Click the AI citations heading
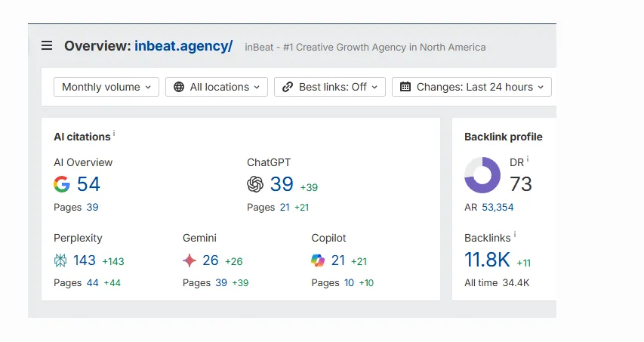This screenshot has height=342, width=644. 82,137
